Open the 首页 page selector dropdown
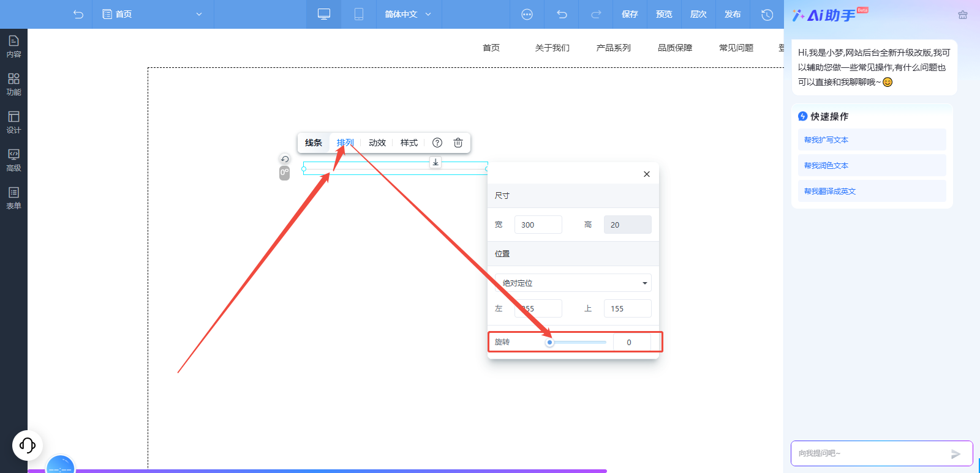 [153, 14]
